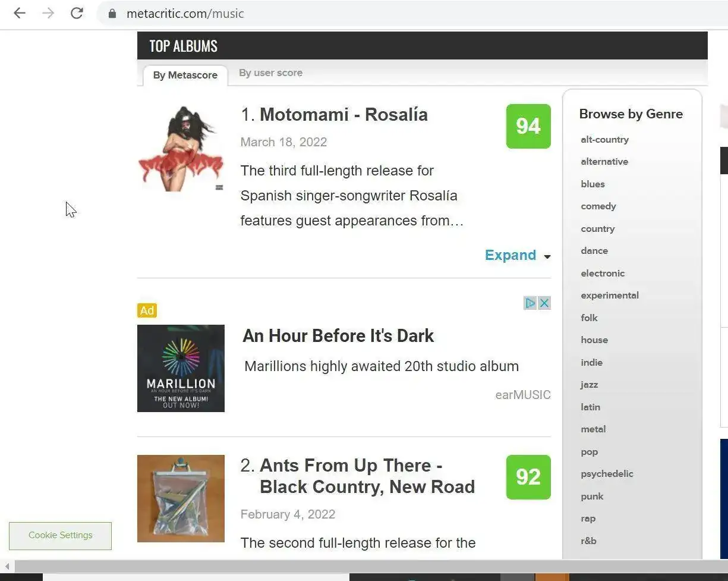Image resolution: width=728 pixels, height=581 pixels.
Task: Click the Motomami album cover thumbnail
Action: pyautogui.click(x=181, y=148)
